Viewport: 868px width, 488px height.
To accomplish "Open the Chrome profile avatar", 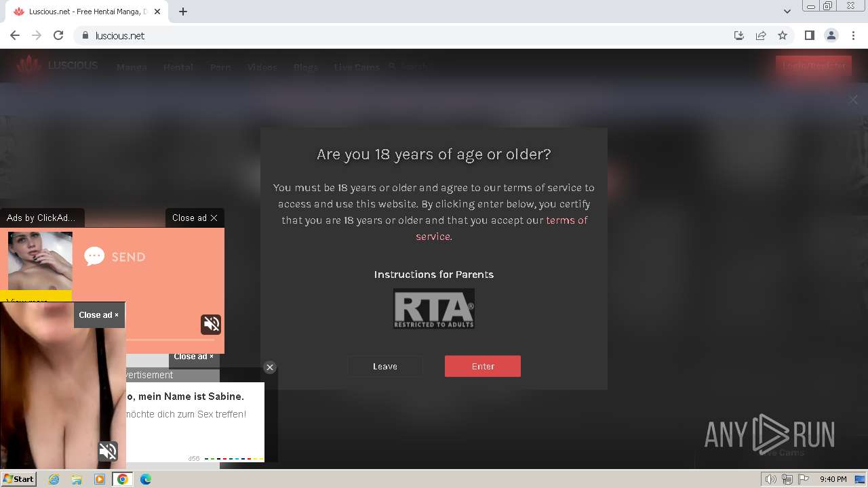I will tap(831, 35).
